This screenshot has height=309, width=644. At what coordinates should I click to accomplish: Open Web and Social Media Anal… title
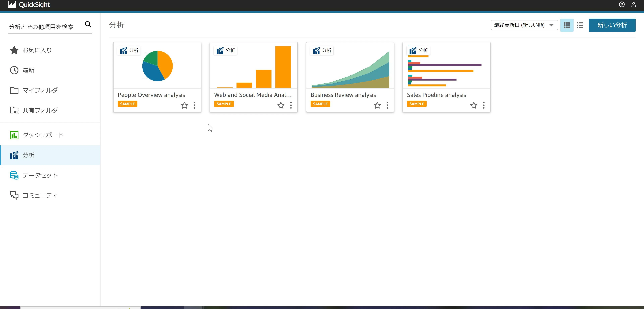pyautogui.click(x=253, y=95)
